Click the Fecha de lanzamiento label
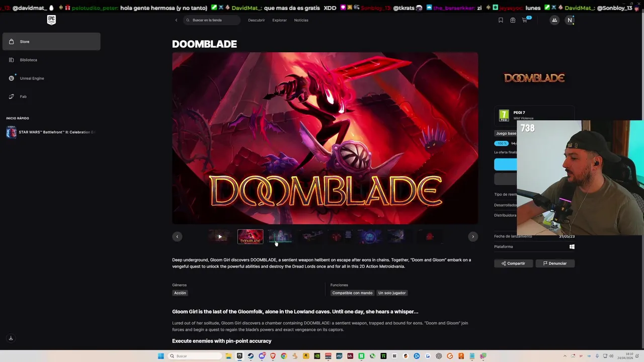This screenshot has width=644, height=362. (513, 236)
